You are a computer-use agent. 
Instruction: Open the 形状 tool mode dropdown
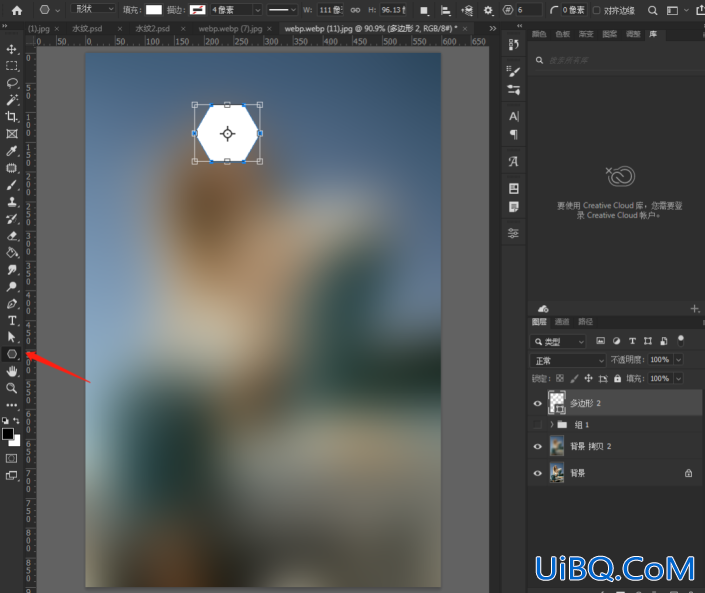(x=93, y=9)
